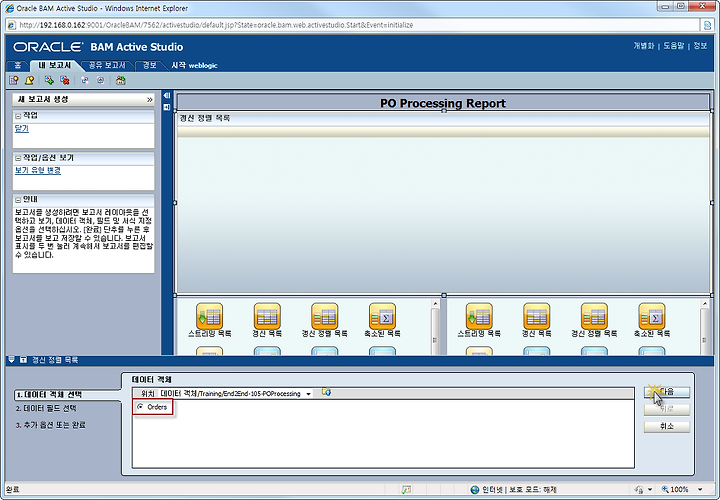This screenshot has height=500, width=720.
Task: Select 갱신 정렬 목록 icon in the left view pane
Action: point(325,316)
